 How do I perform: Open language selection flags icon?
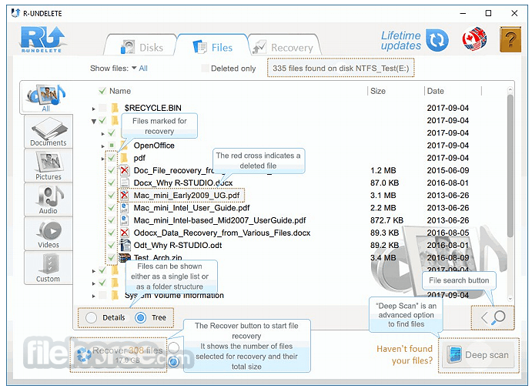(474, 39)
